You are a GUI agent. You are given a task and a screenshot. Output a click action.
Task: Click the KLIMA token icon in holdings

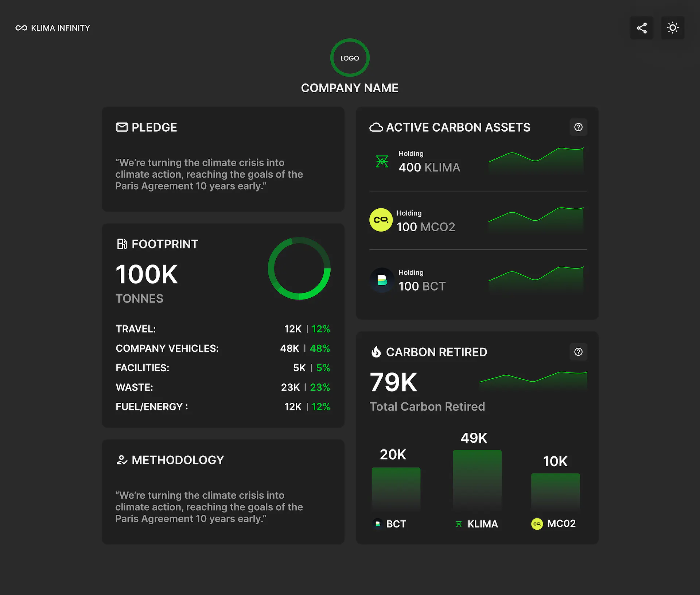click(x=382, y=161)
